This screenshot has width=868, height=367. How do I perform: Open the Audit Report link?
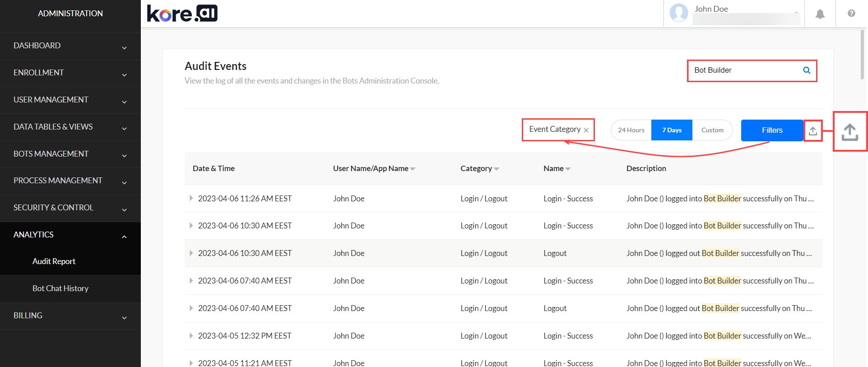(x=54, y=261)
